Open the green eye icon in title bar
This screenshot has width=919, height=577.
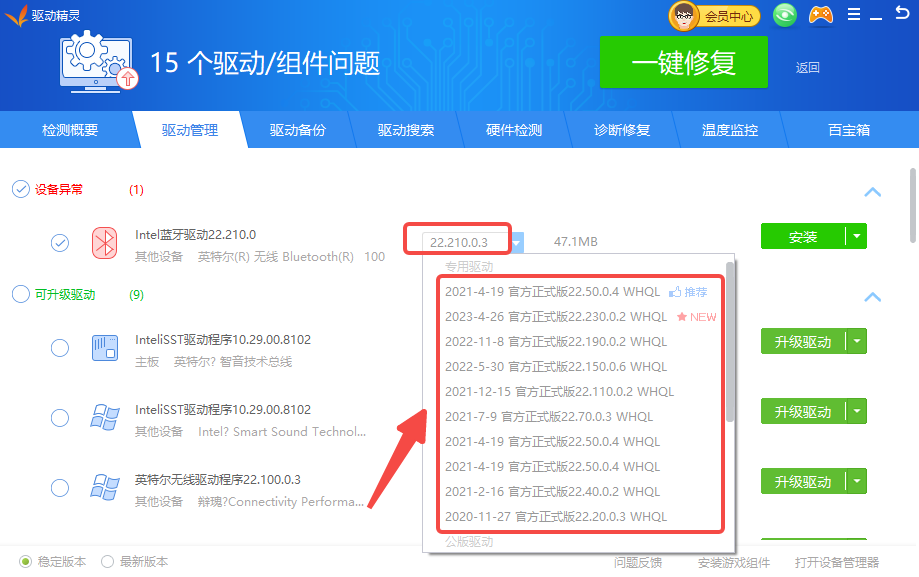coord(786,15)
